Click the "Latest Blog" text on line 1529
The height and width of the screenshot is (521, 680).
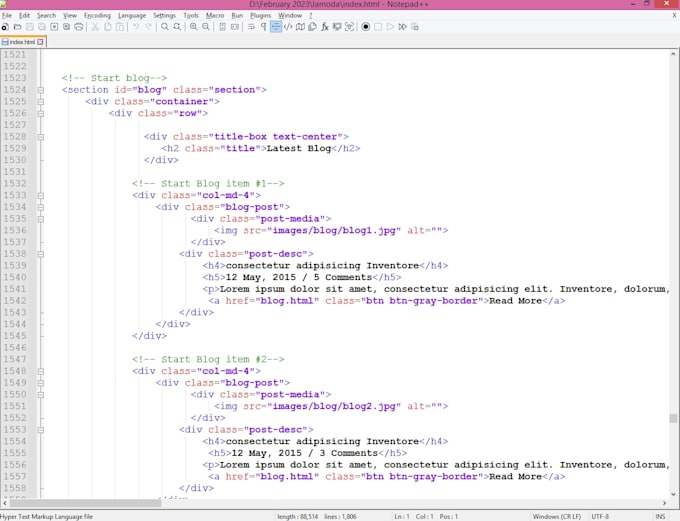coord(299,148)
